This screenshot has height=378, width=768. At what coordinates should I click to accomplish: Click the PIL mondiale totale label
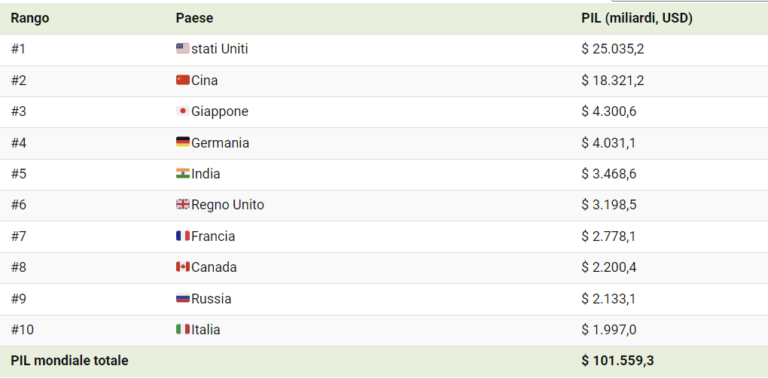point(70,361)
